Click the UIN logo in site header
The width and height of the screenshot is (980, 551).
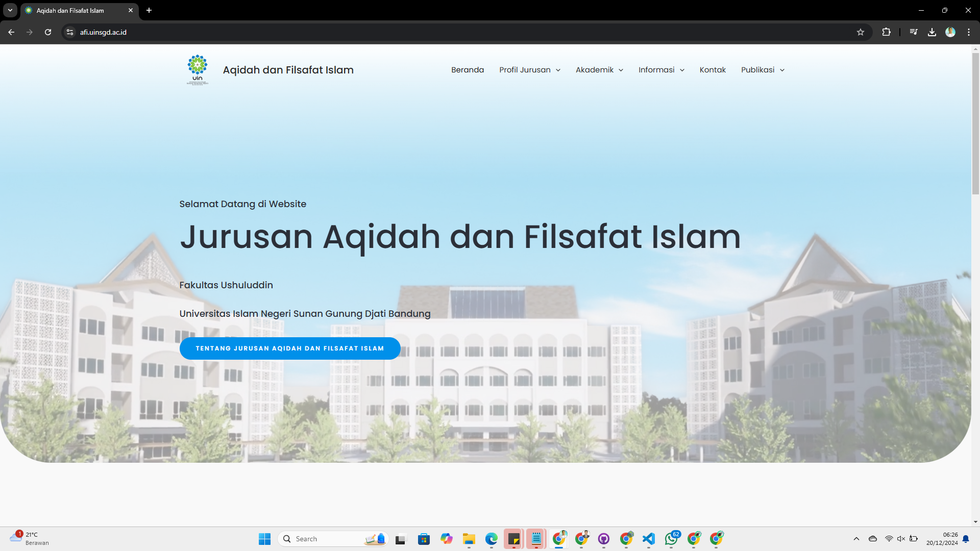pyautogui.click(x=198, y=70)
